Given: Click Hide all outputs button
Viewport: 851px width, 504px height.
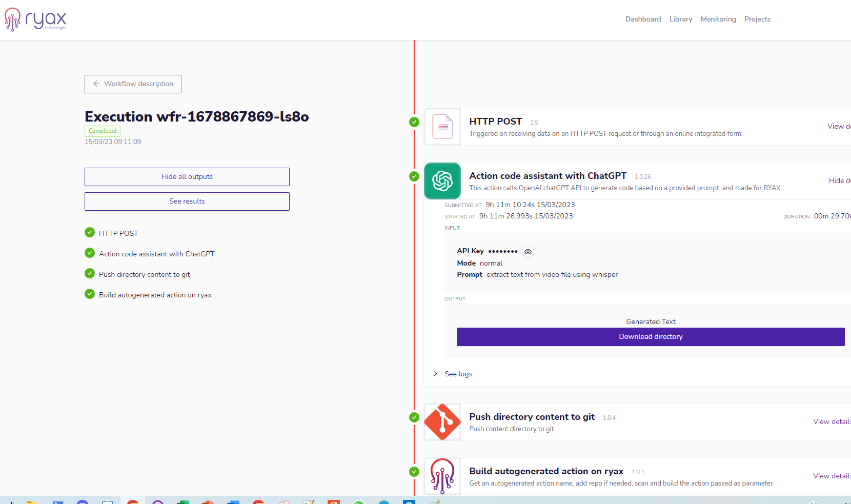Looking at the screenshot, I should [187, 177].
